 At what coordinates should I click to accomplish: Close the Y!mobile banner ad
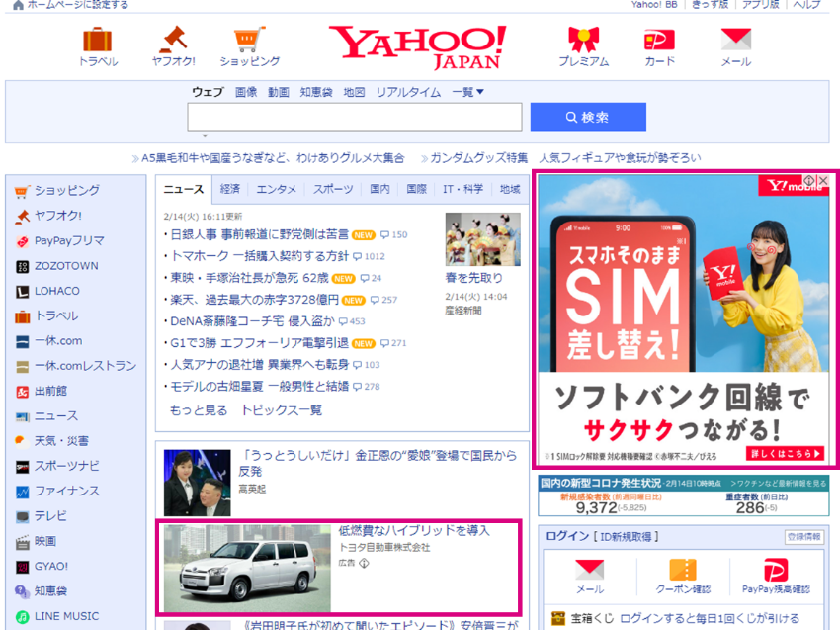823,181
